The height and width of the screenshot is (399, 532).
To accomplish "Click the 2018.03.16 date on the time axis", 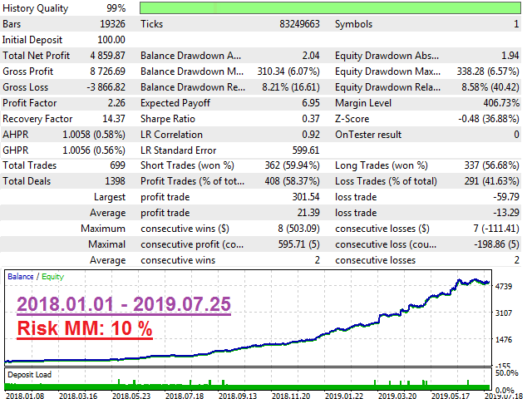I will (x=78, y=396).
